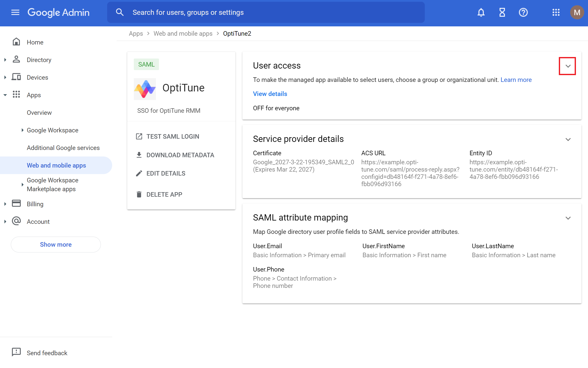
Task: Expand the Google Workspace submenu arrow
Action: pyautogui.click(x=22, y=130)
